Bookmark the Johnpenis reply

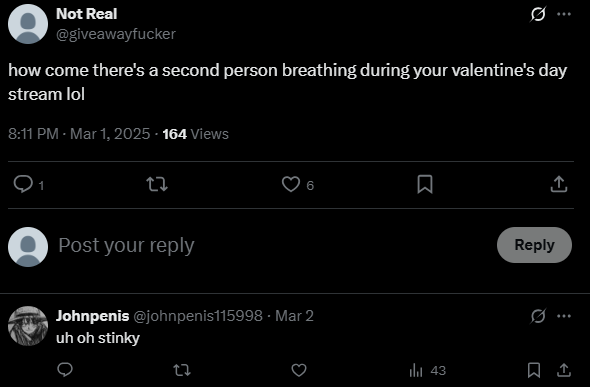coord(534,370)
